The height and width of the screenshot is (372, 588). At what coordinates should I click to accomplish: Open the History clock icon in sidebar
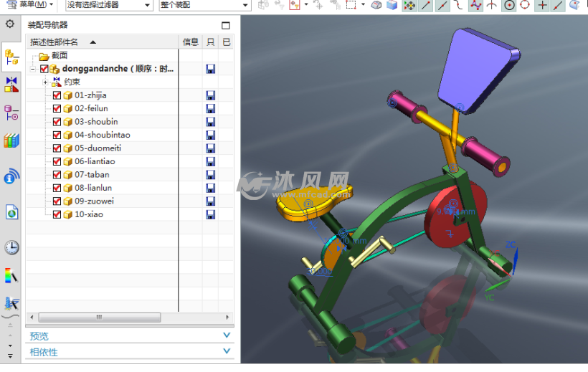point(11,247)
